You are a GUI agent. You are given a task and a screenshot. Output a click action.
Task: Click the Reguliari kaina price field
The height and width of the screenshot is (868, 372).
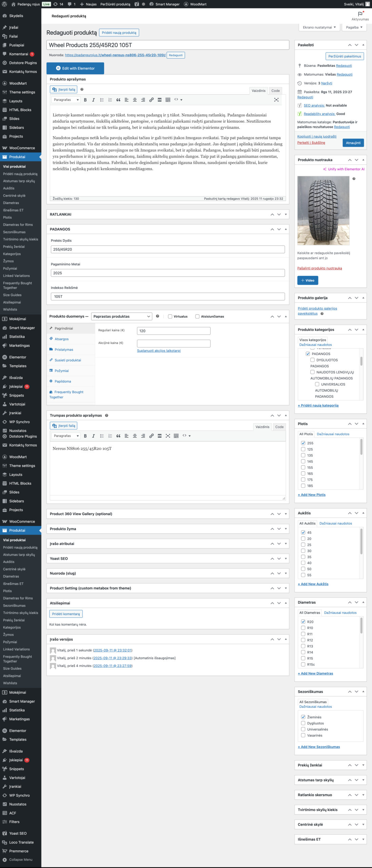click(174, 331)
